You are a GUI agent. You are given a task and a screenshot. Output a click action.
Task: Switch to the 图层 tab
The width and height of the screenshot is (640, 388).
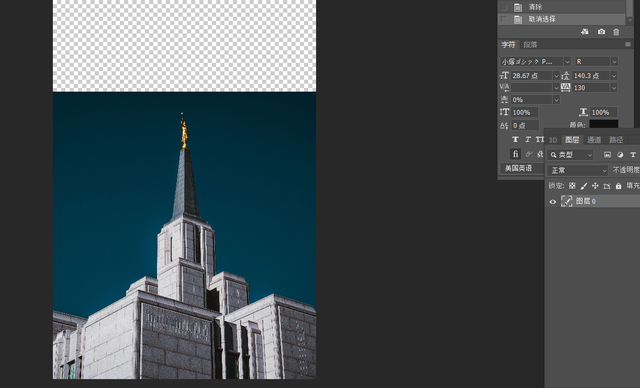coord(572,140)
